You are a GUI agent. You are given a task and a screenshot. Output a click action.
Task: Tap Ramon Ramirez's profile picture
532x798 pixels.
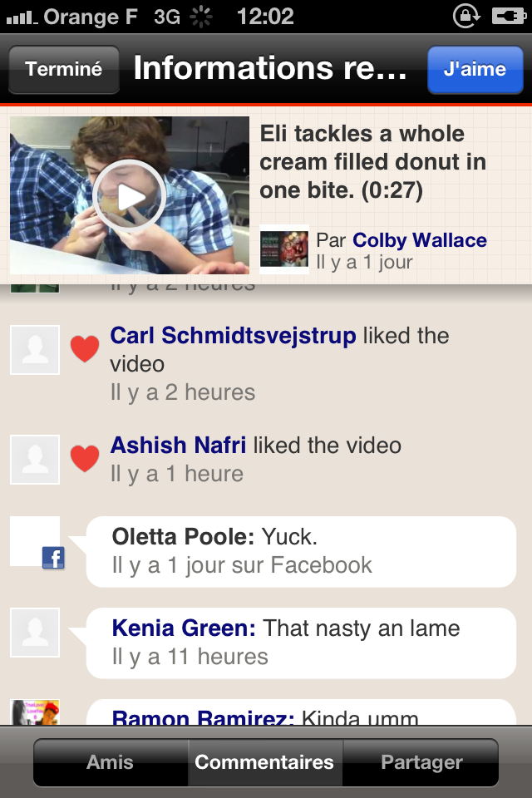pyautogui.click(x=35, y=713)
